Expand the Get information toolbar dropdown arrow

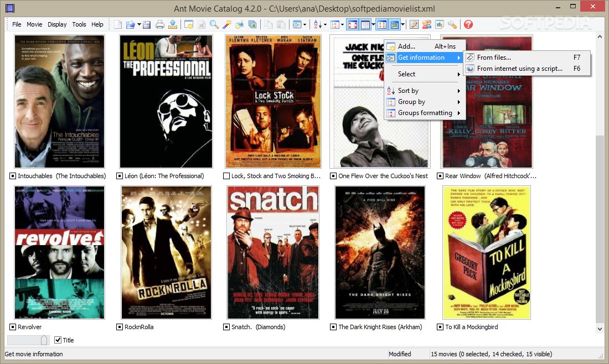[304, 24]
